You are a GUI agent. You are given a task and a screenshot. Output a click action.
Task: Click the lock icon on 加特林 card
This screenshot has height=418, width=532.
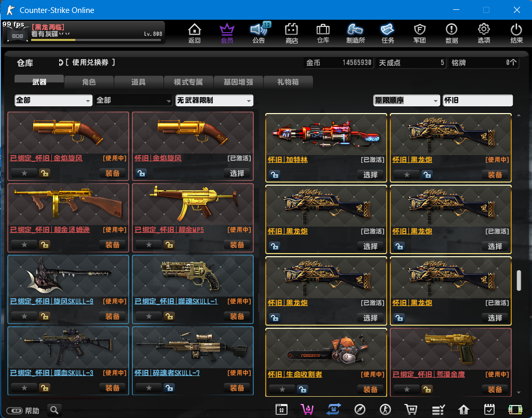[x=275, y=175]
